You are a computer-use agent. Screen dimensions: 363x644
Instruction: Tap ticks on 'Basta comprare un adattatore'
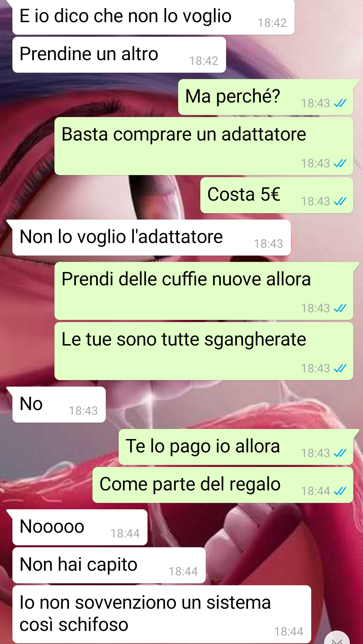point(340,163)
